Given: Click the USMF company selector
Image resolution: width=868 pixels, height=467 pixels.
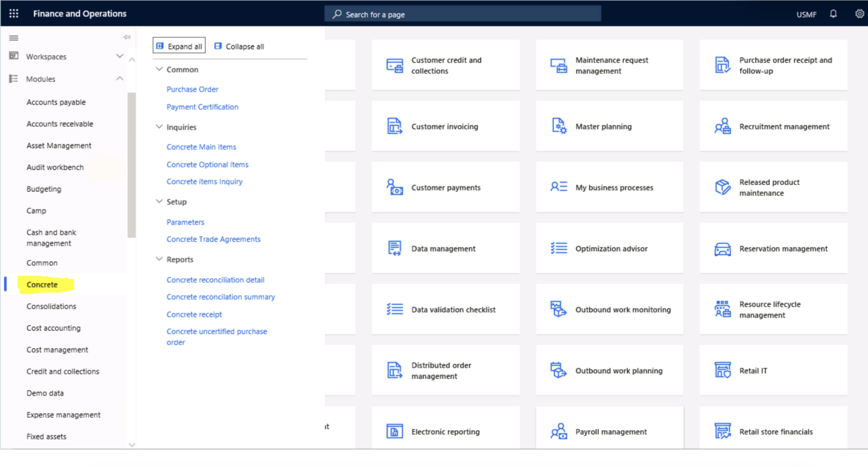Looking at the screenshot, I should (x=806, y=15).
